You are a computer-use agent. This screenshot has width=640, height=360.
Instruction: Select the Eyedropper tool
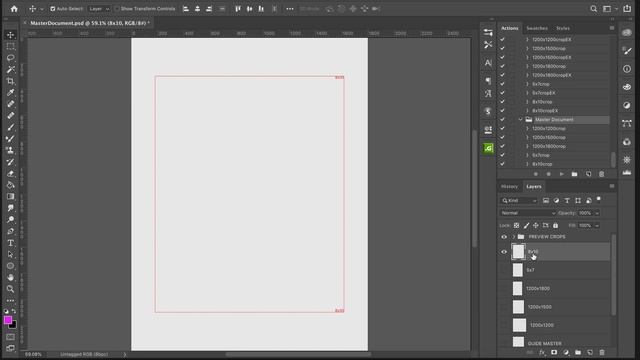11,92
